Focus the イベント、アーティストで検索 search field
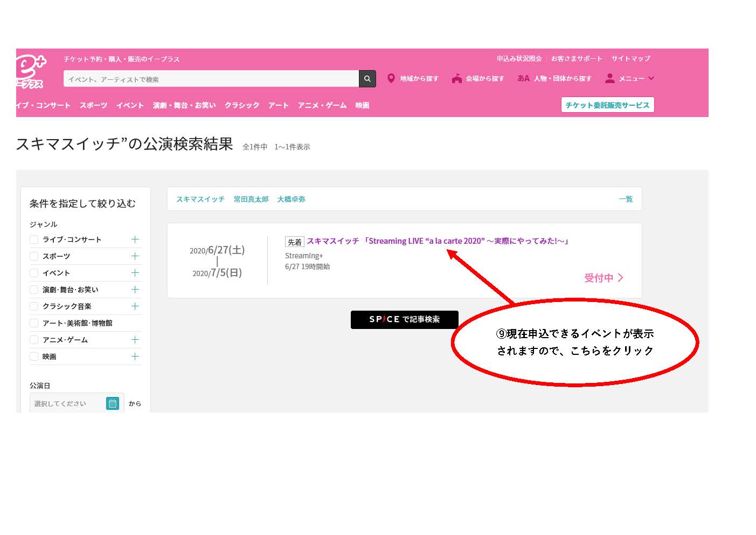This screenshot has width=756, height=535. coord(211,79)
